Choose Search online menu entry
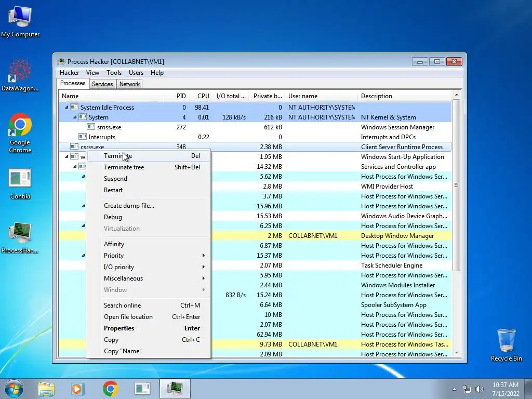 point(148,305)
